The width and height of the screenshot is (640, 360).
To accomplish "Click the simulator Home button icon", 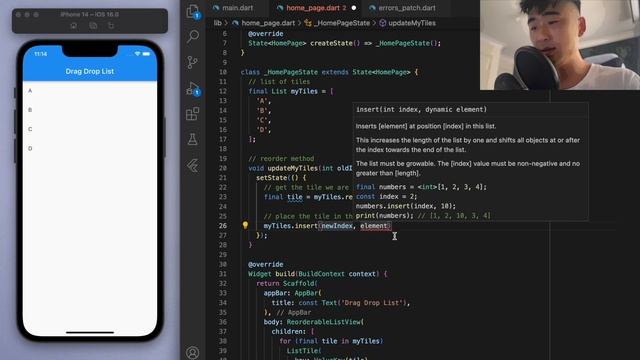I will click(x=73, y=26).
